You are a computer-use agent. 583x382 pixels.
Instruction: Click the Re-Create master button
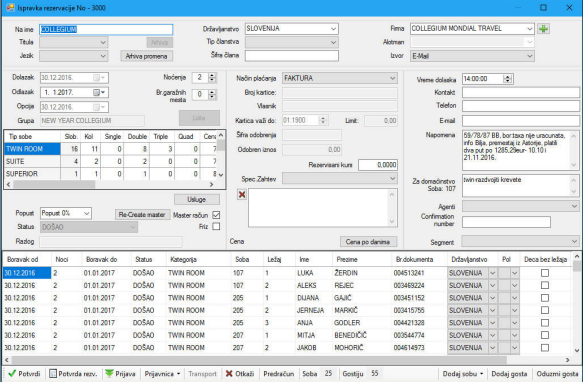click(x=142, y=215)
